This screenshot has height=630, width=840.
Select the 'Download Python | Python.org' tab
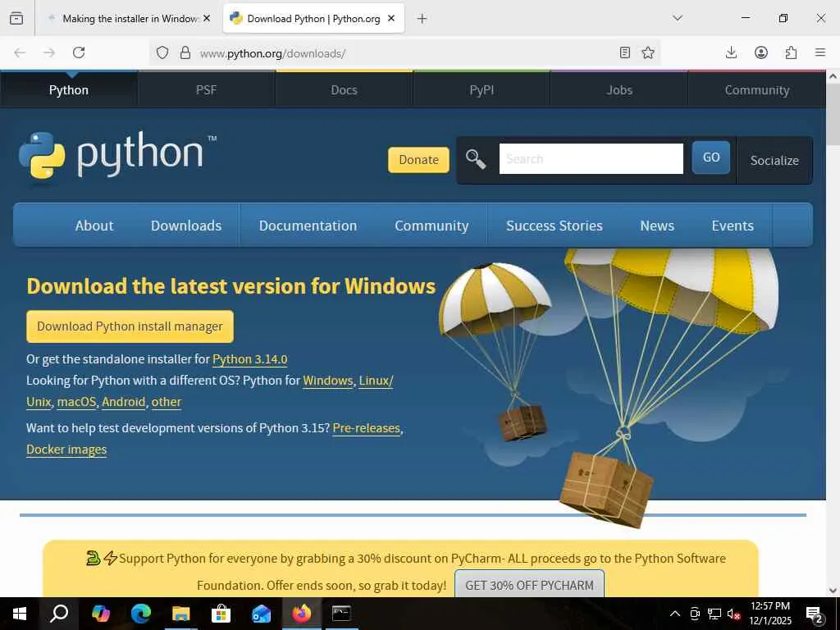coord(313,18)
